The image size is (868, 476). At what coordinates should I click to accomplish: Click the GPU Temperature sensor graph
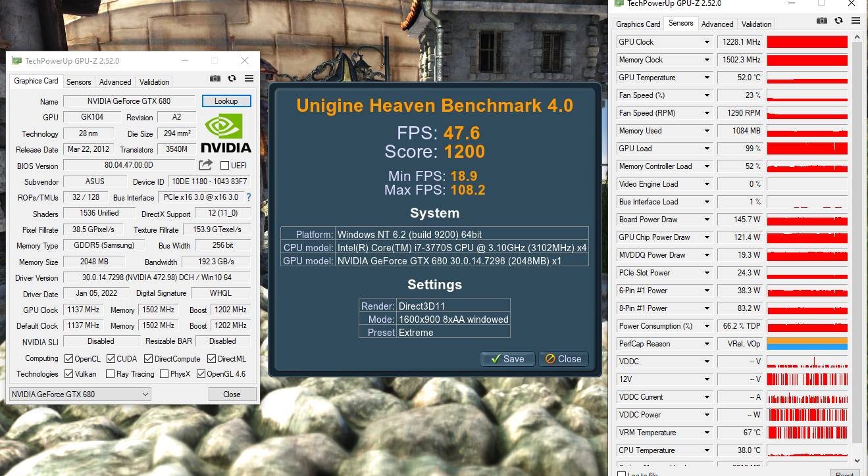point(807,78)
